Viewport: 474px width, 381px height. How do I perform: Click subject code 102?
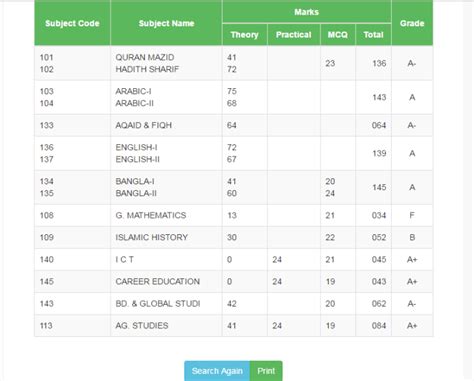point(47,69)
